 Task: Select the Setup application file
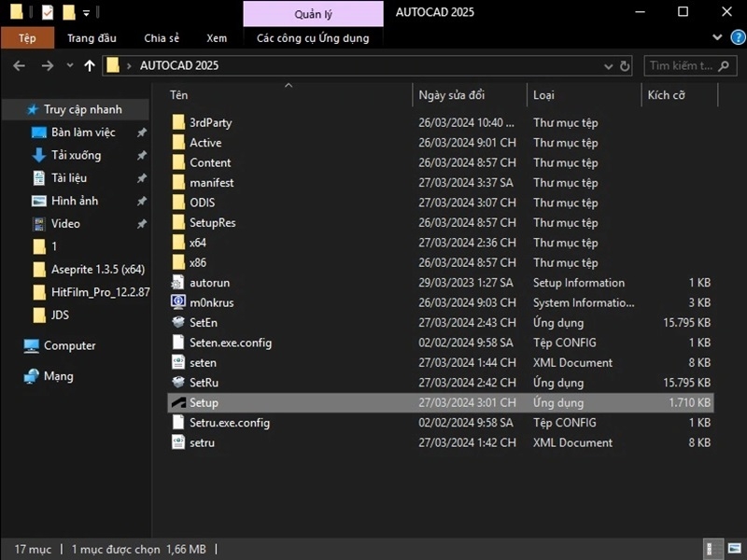[x=204, y=402]
